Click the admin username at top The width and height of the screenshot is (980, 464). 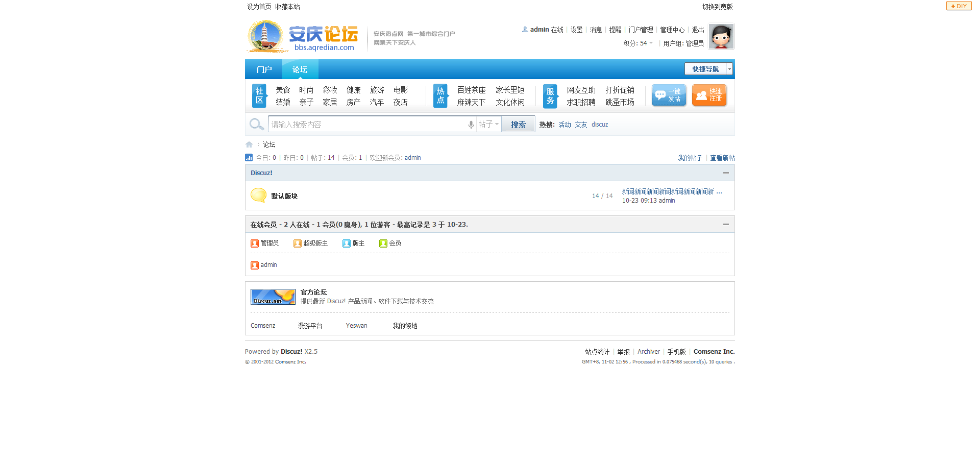[x=540, y=30]
